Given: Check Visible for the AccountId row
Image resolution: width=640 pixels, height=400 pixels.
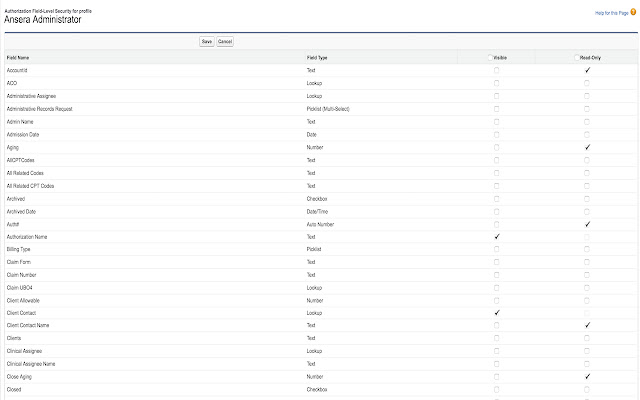Looking at the screenshot, I should click(496, 70).
